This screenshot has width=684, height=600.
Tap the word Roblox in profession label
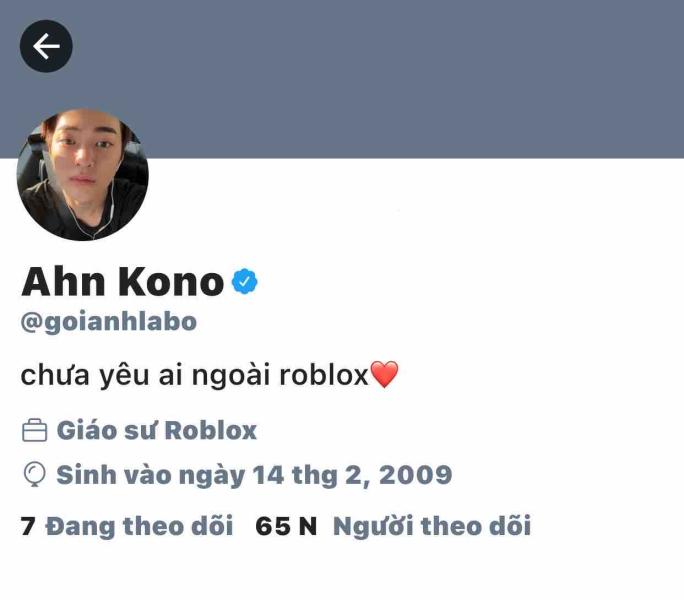pyautogui.click(x=211, y=430)
